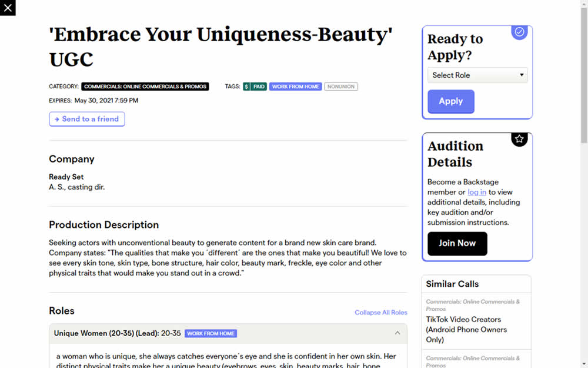The width and height of the screenshot is (588, 368).
Task: Follow the log in link
Action: (476, 192)
